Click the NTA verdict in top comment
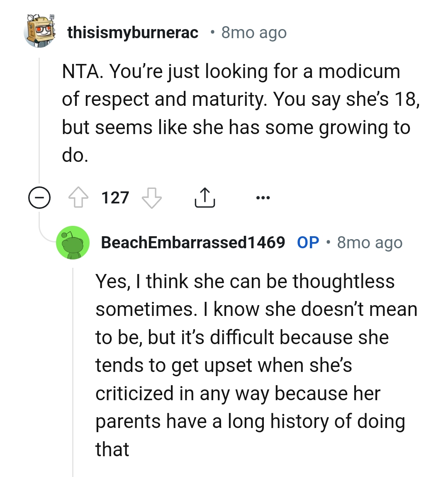This screenshot has width=448, height=477. click(x=81, y=71)
